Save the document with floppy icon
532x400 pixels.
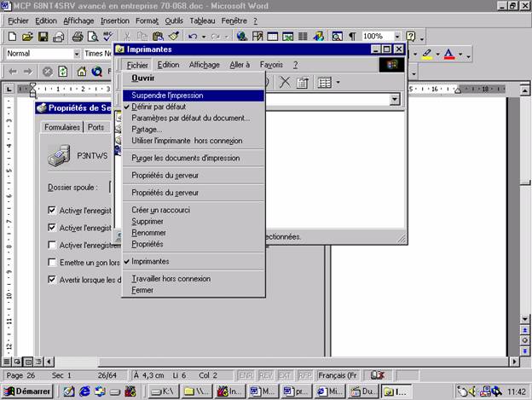[43, 37]
